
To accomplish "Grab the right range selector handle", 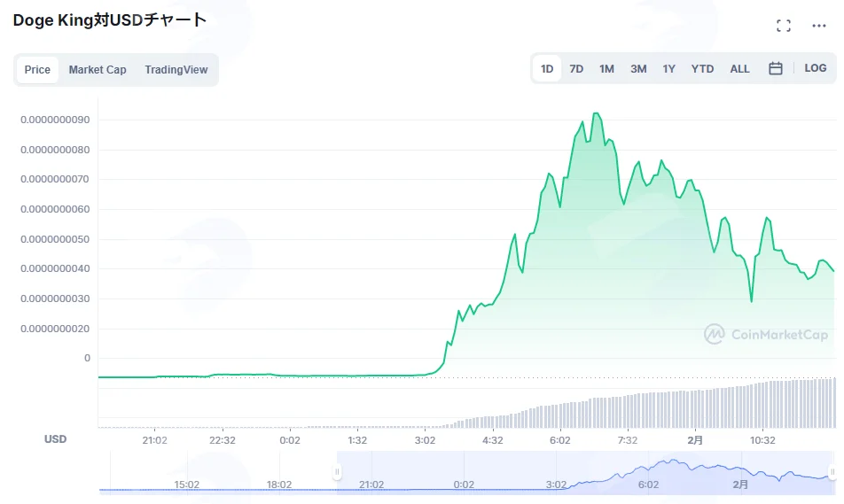I will (x=832, y=472).
